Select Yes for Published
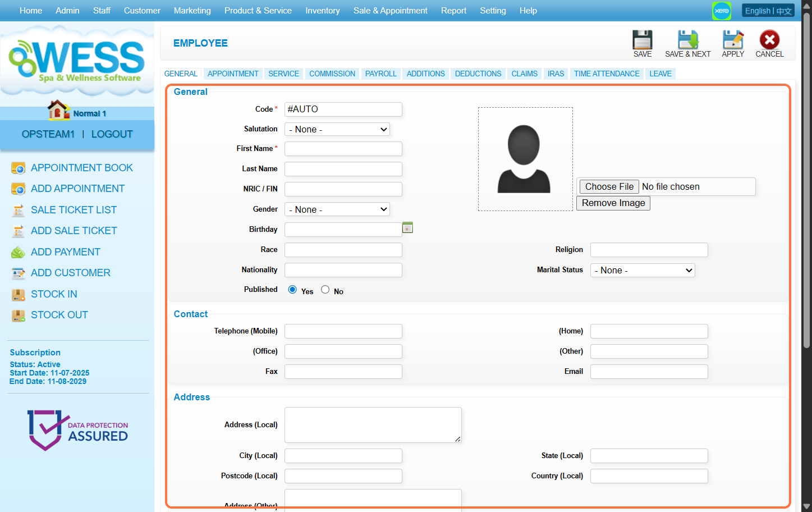 tap(292, 290)
